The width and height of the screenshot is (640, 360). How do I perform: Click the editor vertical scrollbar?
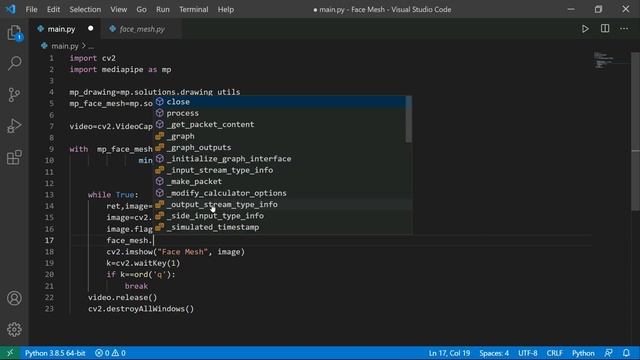[635, 132]
